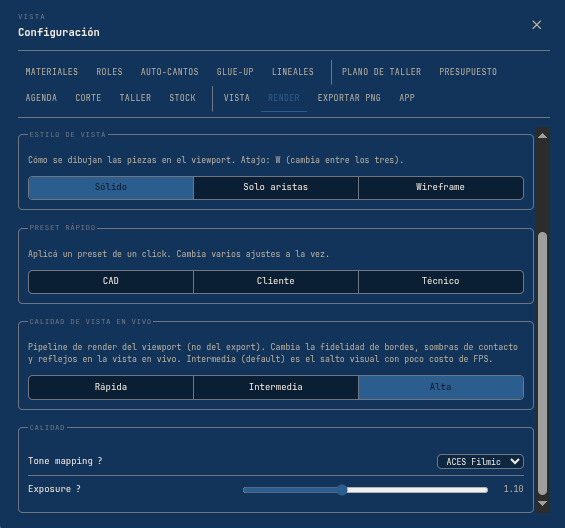Choose Solo aristas view style

point(276,187)
